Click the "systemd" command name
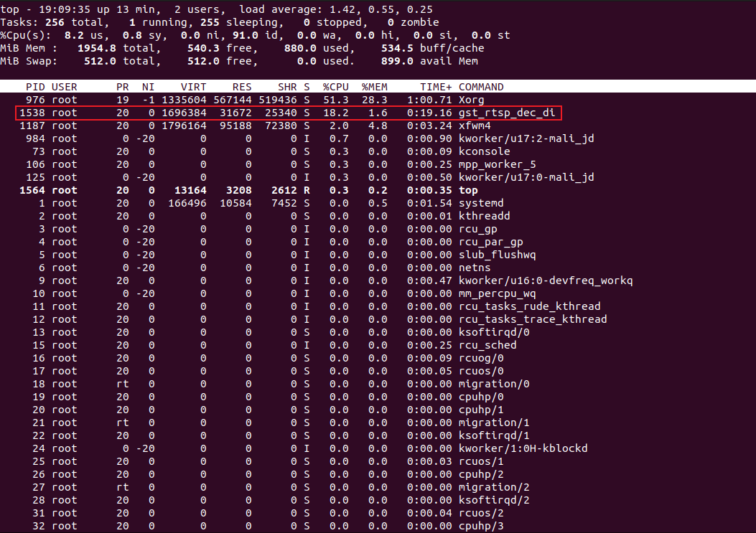756x533 pixels. point(481,203)
